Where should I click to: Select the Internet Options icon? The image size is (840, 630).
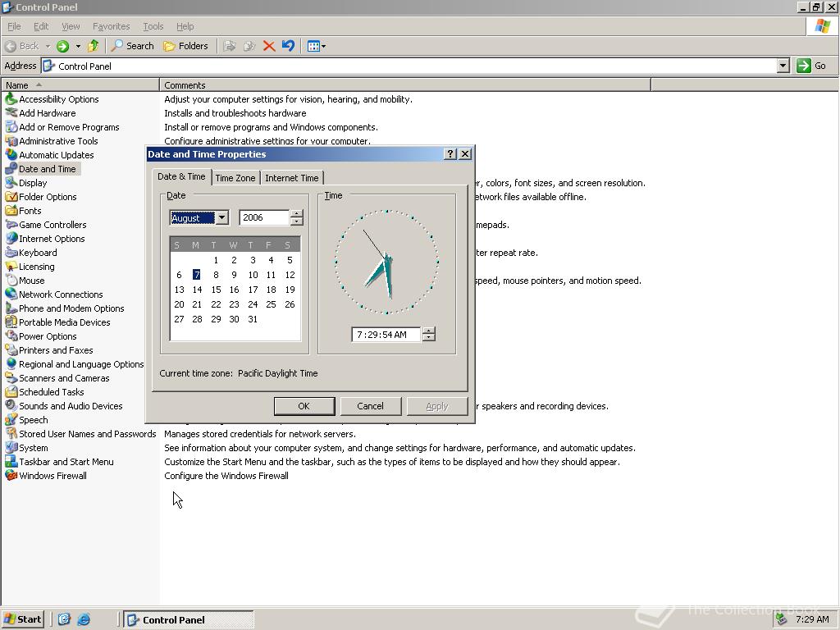click(11, 239)
